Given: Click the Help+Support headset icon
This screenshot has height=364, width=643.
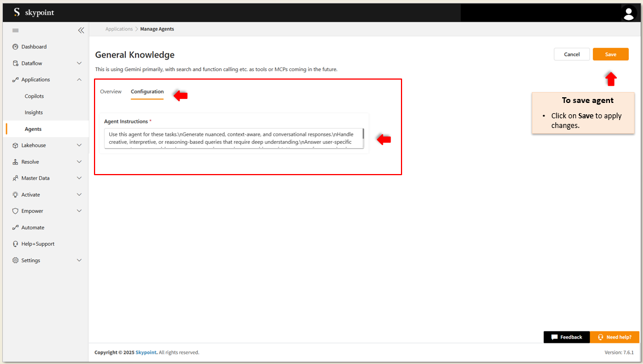Looking at the screenshot, I should (x=15, y=244).
